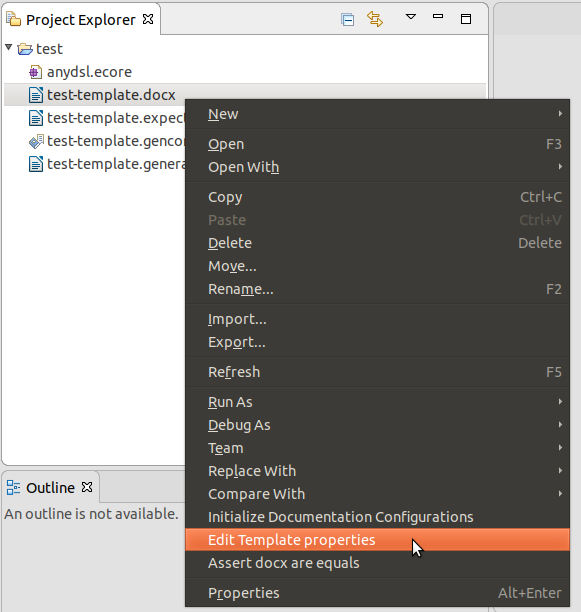
Task: Select anydsl.ecore file name
Action: click(x=89, y=72)
